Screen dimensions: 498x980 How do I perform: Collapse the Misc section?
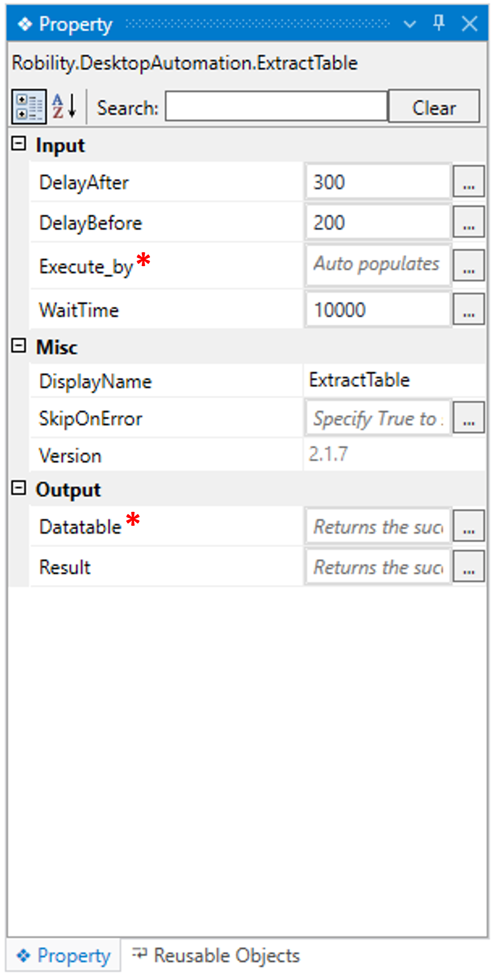coord(18,346)
